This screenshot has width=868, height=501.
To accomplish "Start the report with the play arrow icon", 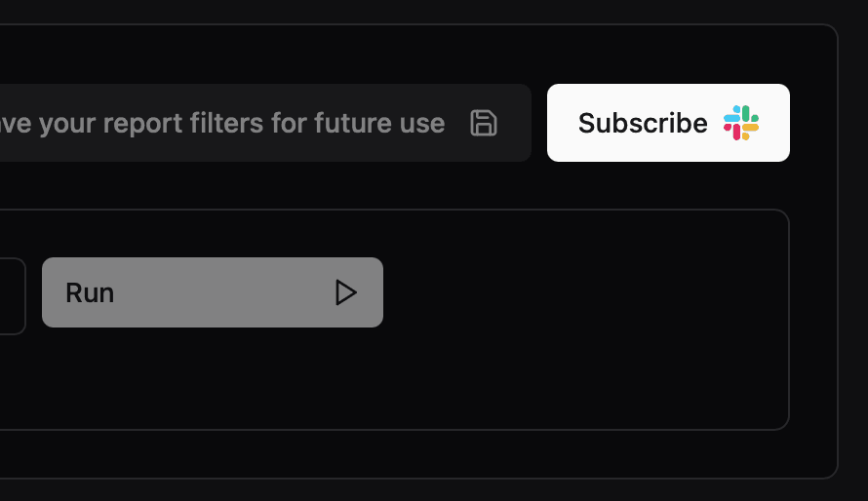I will pyautogui.click(x=346, y=292).
